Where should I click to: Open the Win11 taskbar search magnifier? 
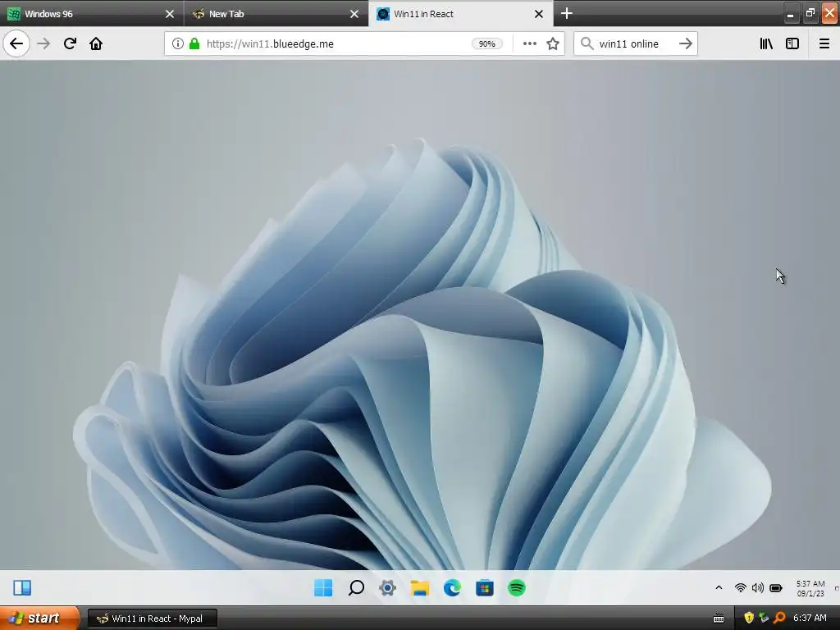pyautogui.click(x=356, y=587)
